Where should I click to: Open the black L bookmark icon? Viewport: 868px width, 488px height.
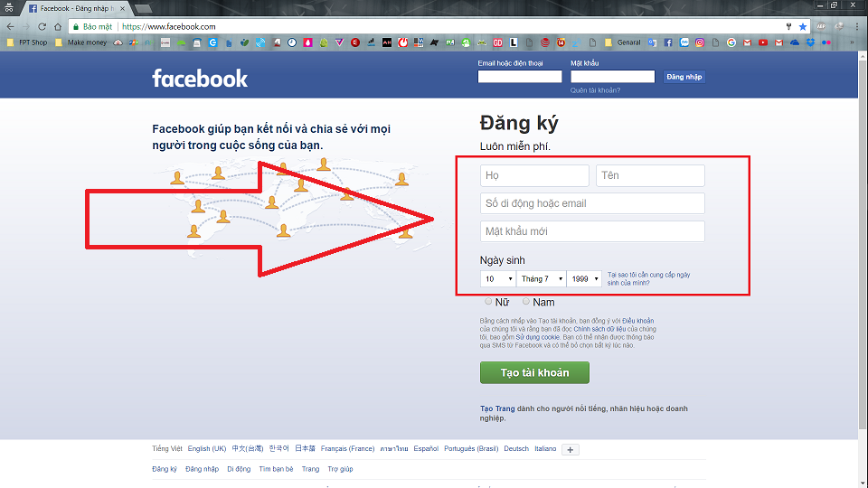coord(514,42)
